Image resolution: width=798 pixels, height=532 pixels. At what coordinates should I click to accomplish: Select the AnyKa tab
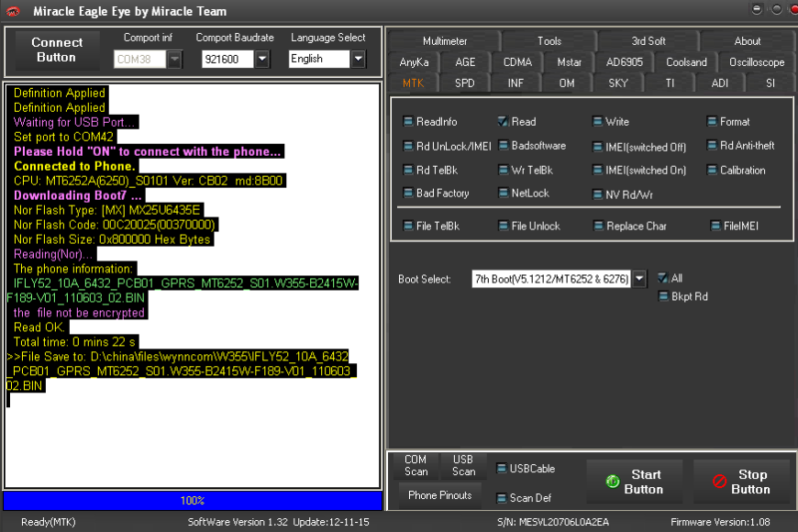[414, 62]
